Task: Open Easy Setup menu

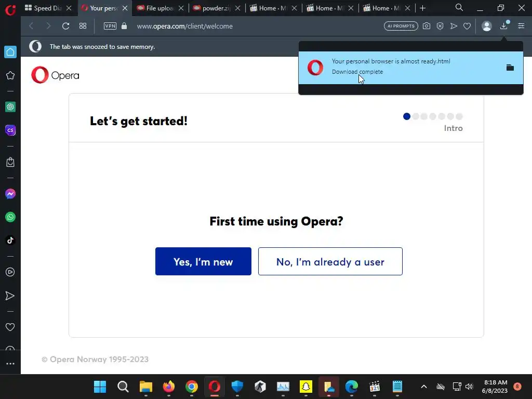Action: pos(521,26)
